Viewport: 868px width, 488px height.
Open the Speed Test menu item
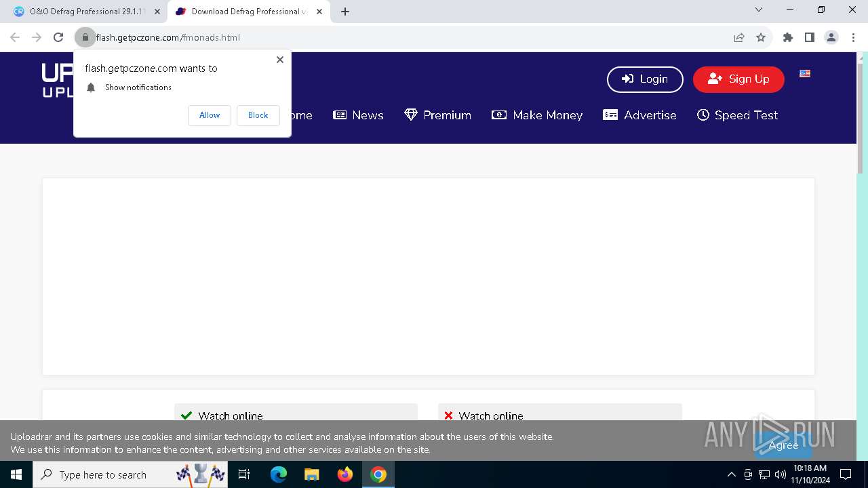[737, 115]
